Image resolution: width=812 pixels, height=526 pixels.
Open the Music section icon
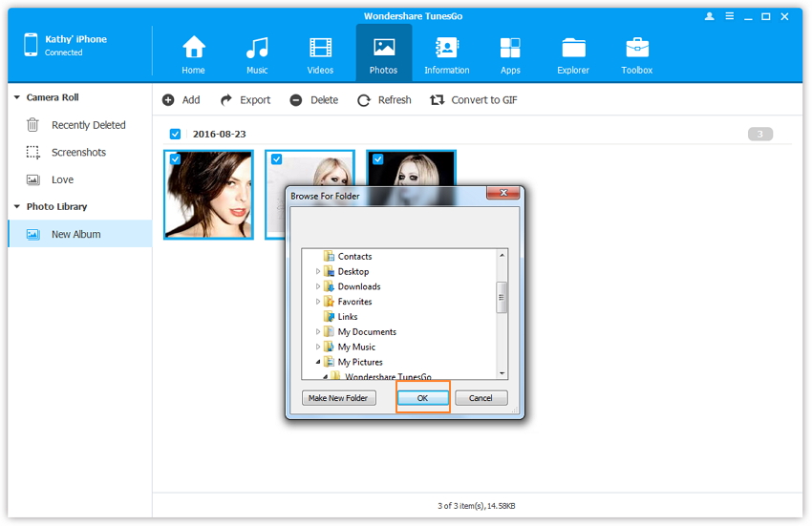(256, 48)
